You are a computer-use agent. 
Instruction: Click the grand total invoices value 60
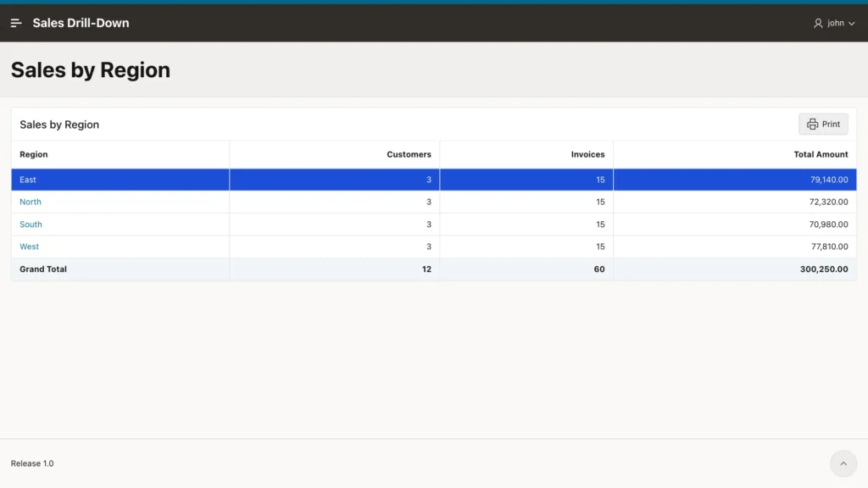599,269
